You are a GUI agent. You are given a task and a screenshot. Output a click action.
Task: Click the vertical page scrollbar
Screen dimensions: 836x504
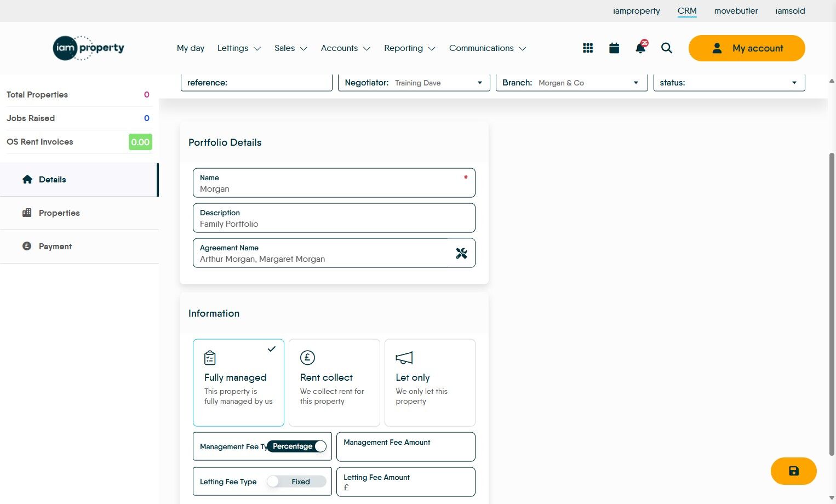(832, 304)
